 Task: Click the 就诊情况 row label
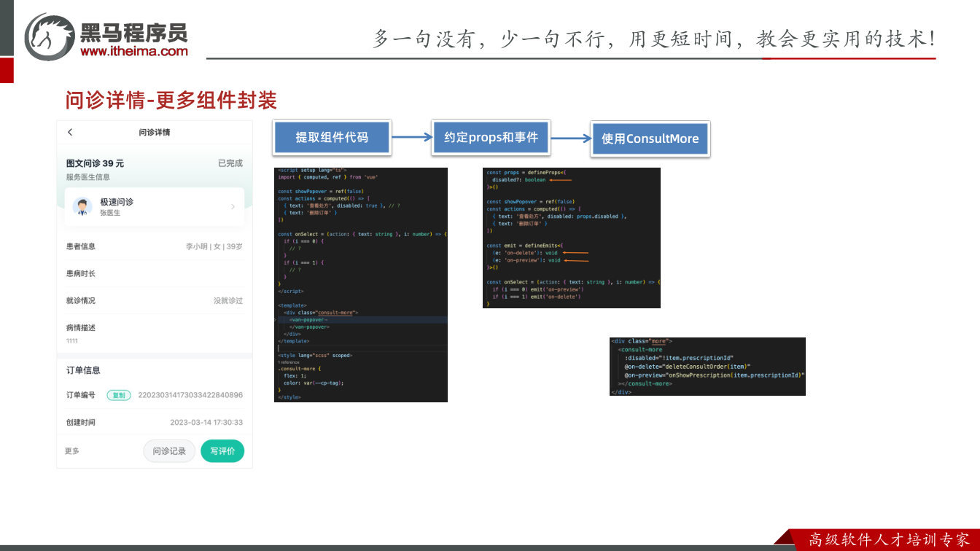80,300
